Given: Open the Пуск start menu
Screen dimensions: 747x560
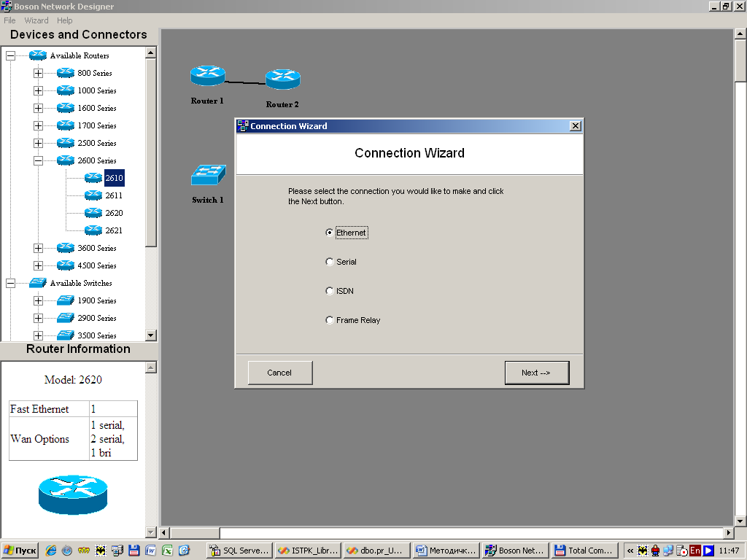Looking at the screenshot, I should point(20,551).
